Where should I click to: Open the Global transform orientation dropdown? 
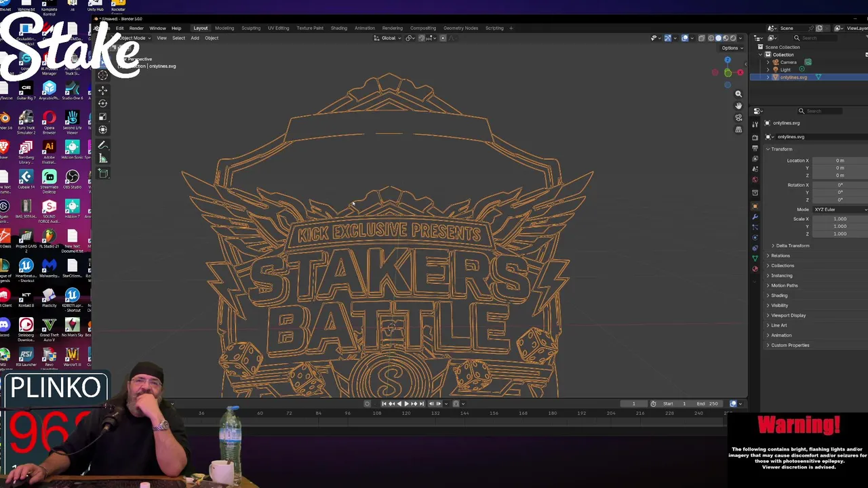click(388, 38)
